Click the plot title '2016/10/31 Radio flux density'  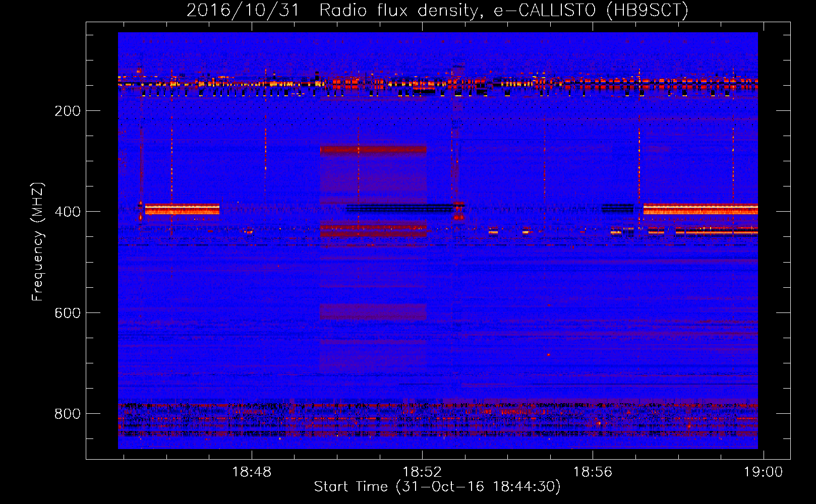[437, 10]
